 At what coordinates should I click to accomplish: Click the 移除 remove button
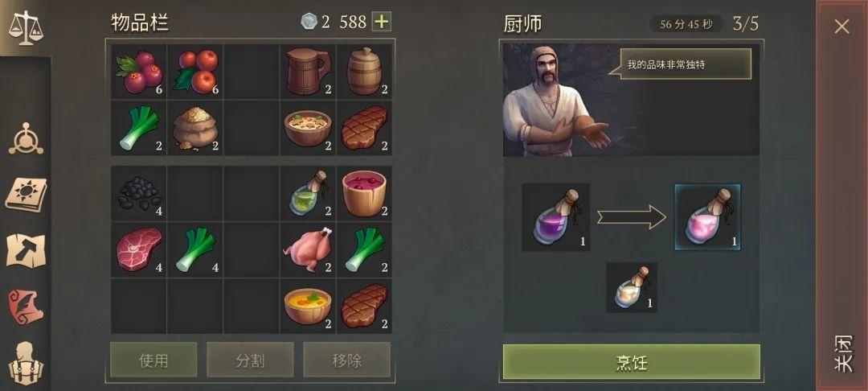(346, 360)
